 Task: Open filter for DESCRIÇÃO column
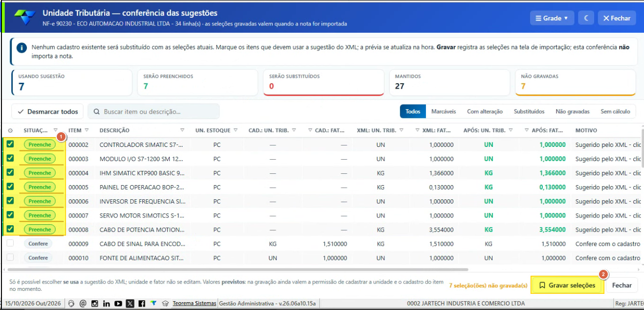pyautogui.click(x=182, y=130)
